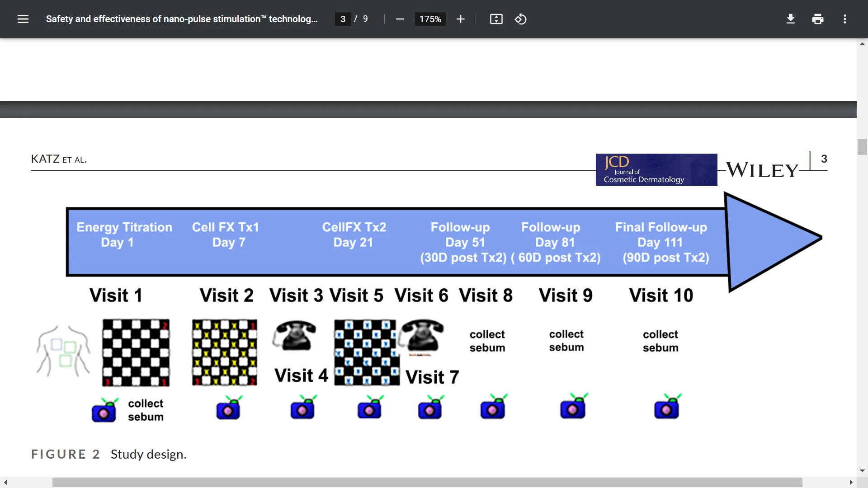Download the PDF file
The height and width of the screenshot is (488, 868).
pos(790,19)
